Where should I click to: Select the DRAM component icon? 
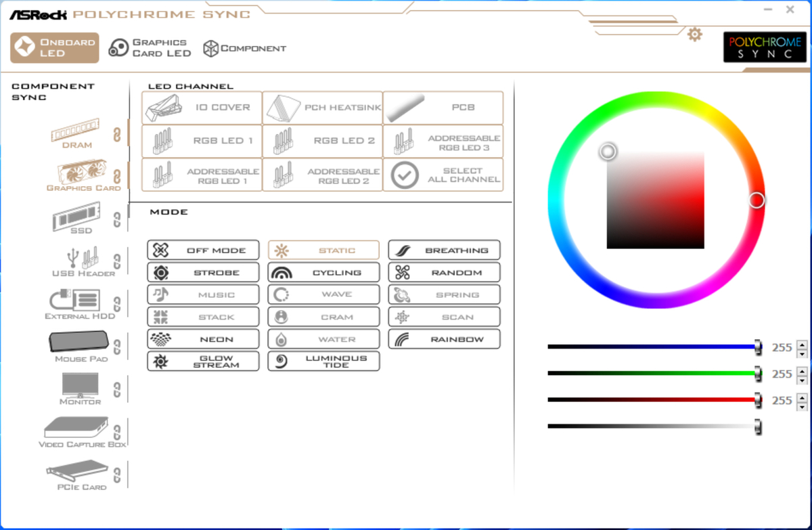[x=76, y=133]
